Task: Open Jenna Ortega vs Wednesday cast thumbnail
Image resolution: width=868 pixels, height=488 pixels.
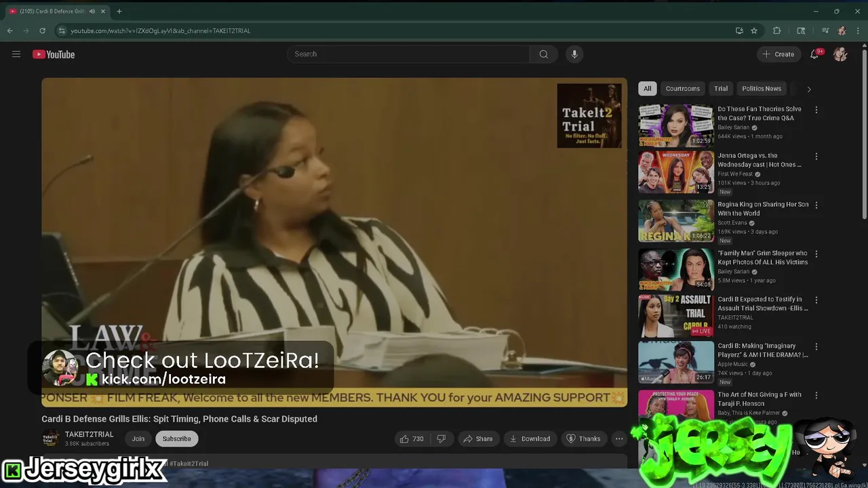Action: pos(675,172)
